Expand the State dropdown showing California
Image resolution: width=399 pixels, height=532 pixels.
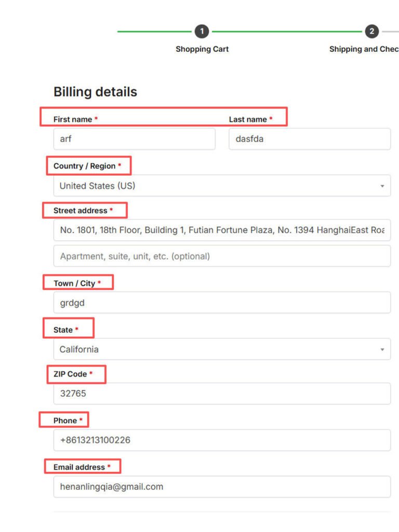[222, 350]
